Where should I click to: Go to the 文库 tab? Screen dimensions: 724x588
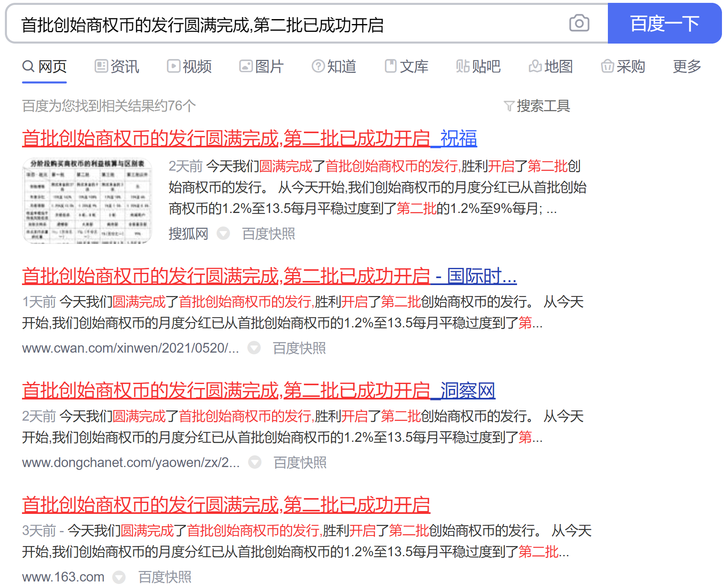coord(407,66)
